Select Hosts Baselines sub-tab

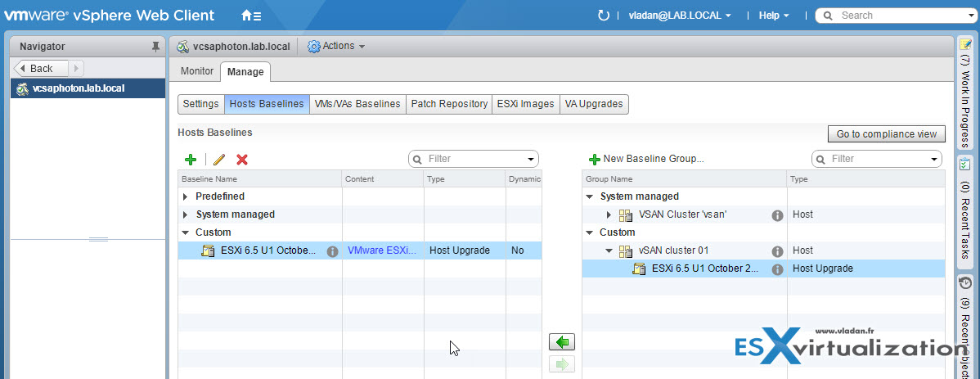click(x=267, y=105)
